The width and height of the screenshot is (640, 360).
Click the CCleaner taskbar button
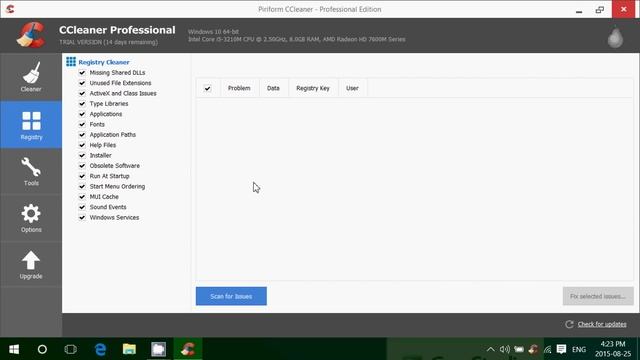[x=188, y=349]
